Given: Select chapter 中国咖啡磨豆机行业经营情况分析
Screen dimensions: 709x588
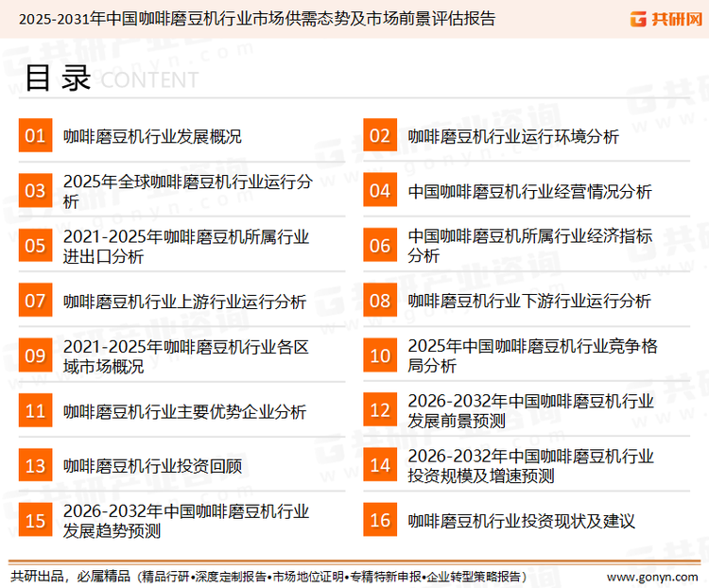Looking at the screenshot, I should coord(529,191).
